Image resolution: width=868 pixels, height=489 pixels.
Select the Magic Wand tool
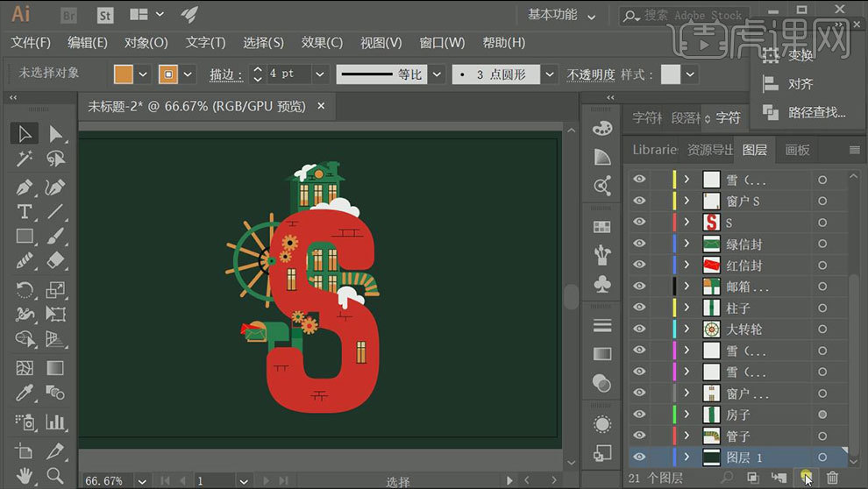25,159
